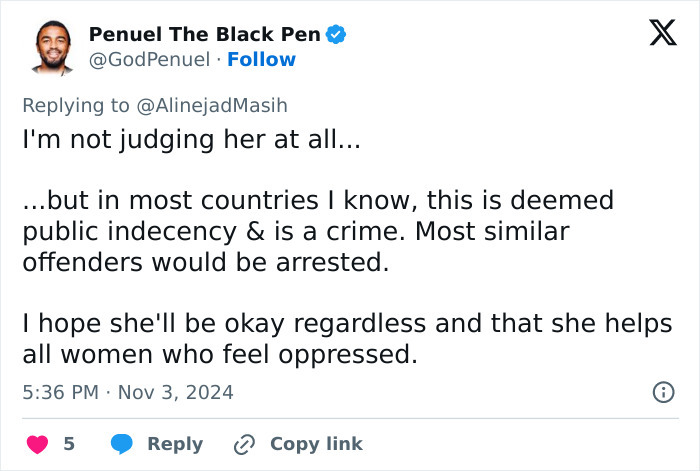
Task: Click the line "I'm not judging her at all..."
Action: 190,140
